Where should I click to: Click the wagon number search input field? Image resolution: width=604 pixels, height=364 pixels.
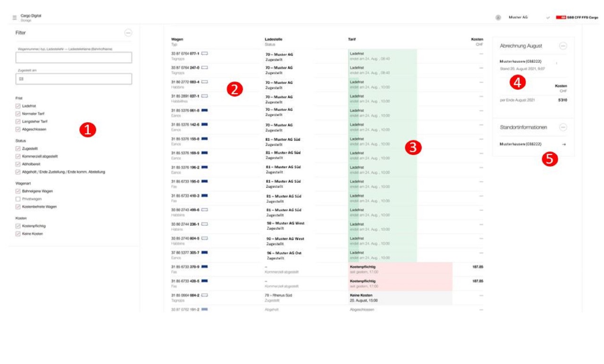click(74, 58)
